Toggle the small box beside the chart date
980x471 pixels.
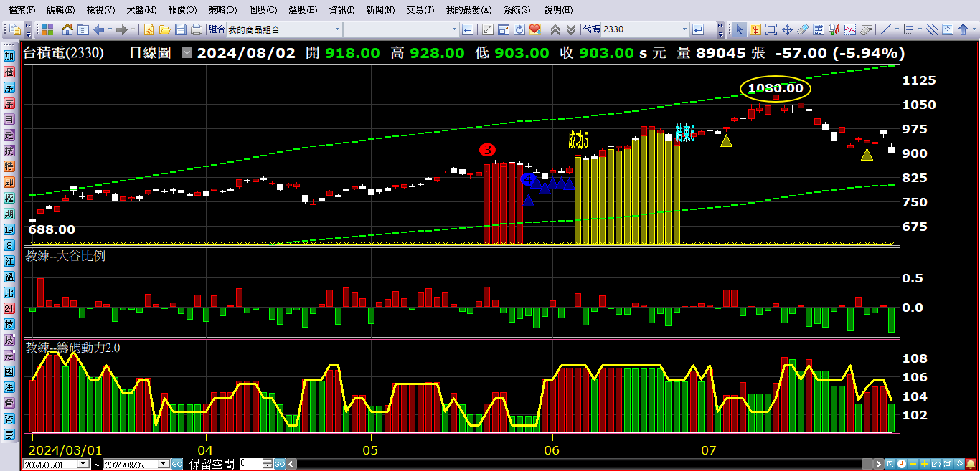(187, 53)
